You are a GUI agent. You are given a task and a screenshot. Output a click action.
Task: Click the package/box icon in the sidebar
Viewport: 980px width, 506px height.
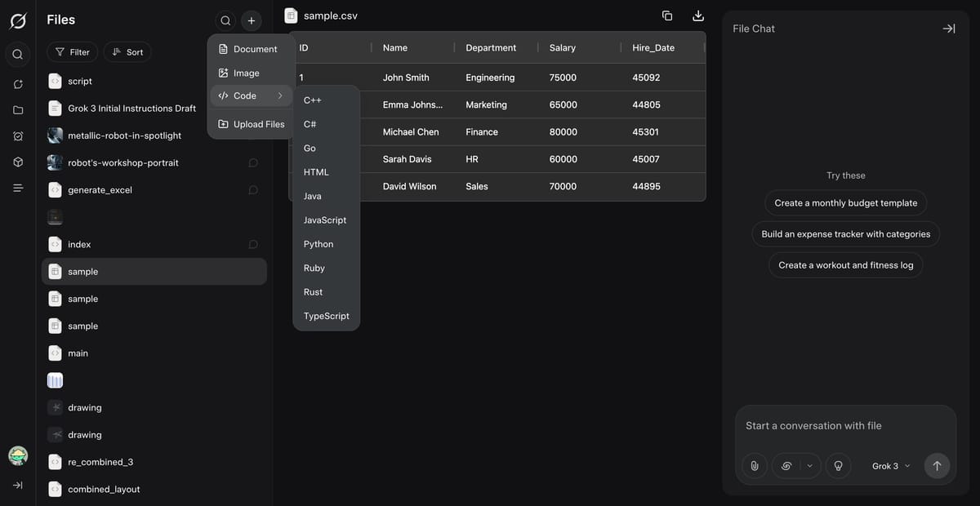point(17,162)
